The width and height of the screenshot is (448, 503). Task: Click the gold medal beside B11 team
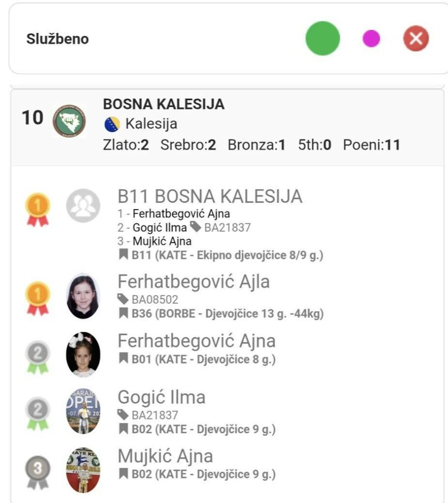38,209
